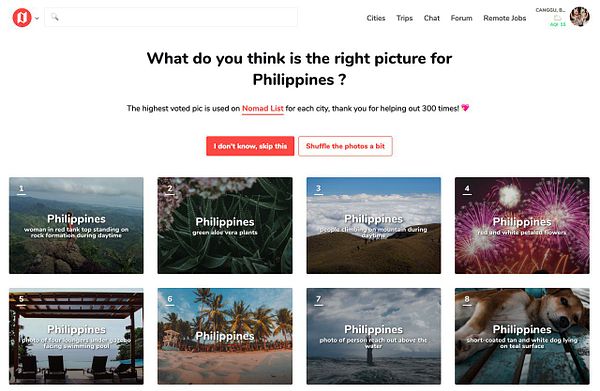The image size is (600, 391).
Task: Open the Cities menu item
Action: tap(376, 18)
